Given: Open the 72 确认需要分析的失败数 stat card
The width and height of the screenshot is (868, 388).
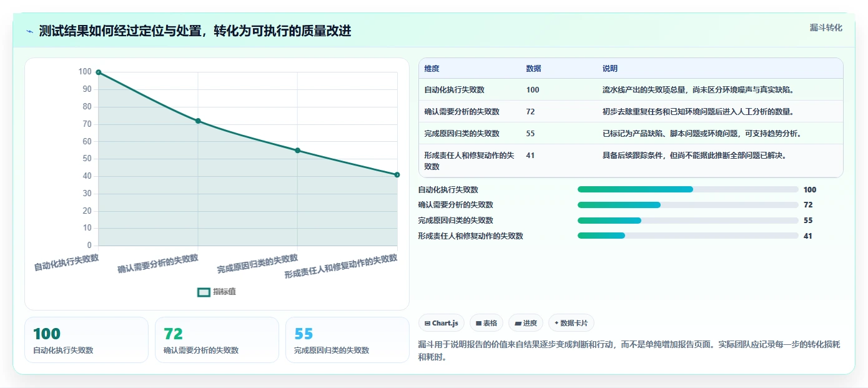Looking at the screenshot, I should [x=217, y=340].
